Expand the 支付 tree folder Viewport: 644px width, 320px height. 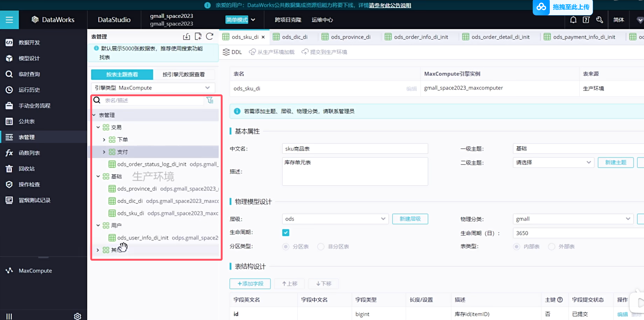[104, 152]
